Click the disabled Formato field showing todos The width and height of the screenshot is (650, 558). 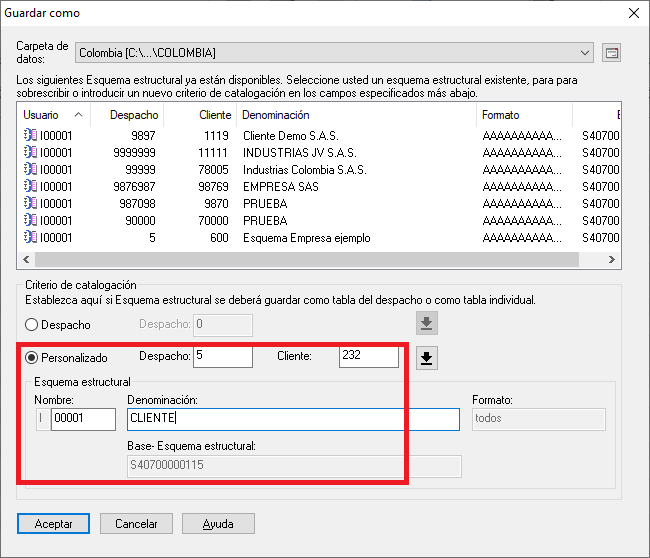tap(538, 419)
